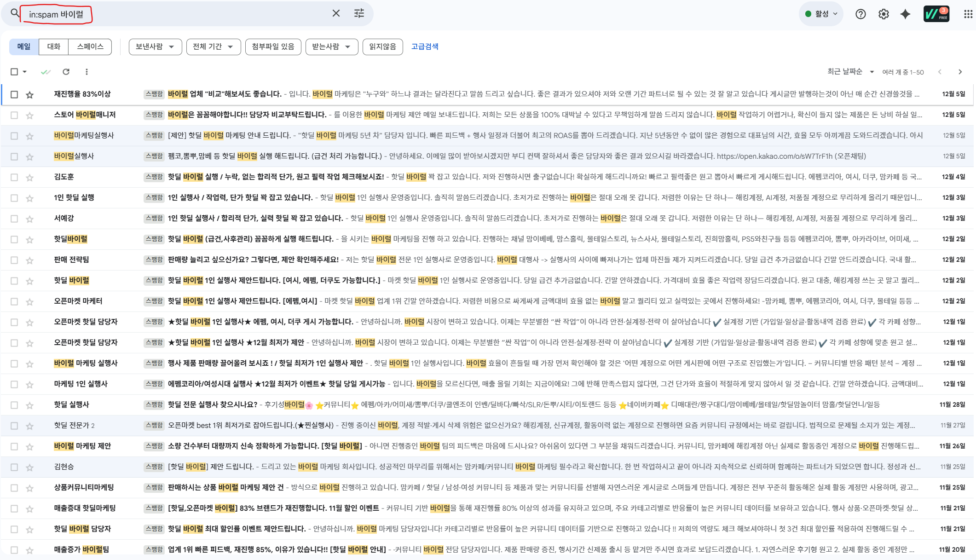Tick the checkbox for 서예강 email
Viewport: 976px width, 560px height.
pyautogui.click(x=14, y=219)
